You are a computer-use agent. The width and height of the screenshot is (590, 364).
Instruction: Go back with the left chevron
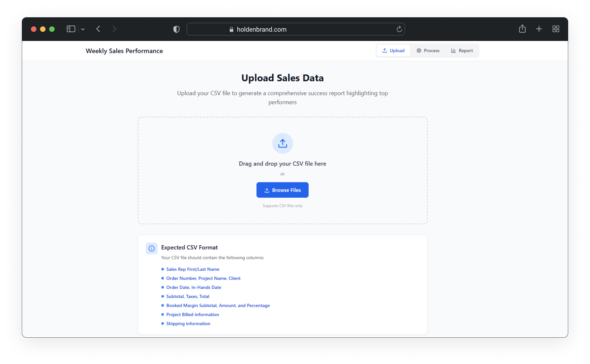point(98,29)
